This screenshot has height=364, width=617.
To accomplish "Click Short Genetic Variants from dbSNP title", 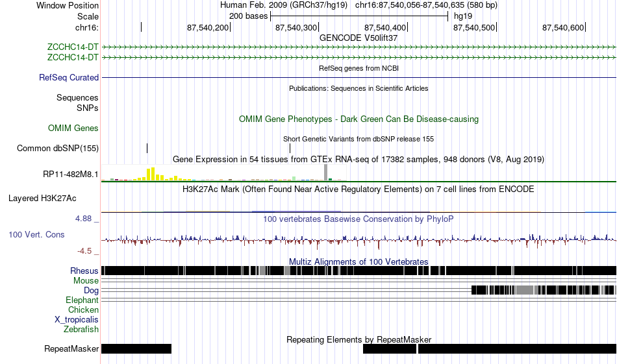I will pyautogui.click(x=359, y=139).
